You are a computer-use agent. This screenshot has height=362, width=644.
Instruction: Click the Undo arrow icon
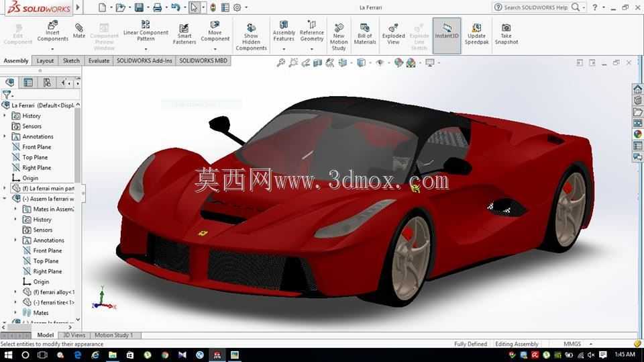pos(175,7)
